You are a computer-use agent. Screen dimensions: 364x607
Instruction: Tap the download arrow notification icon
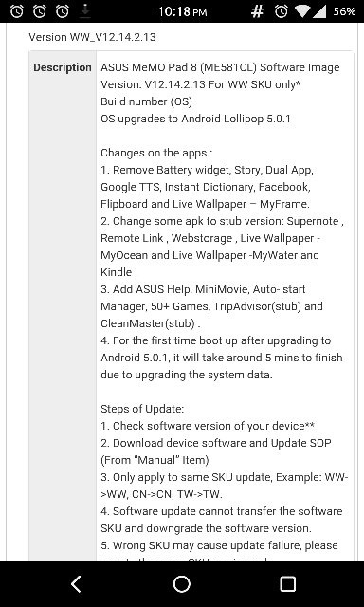(x=85, y=11)
